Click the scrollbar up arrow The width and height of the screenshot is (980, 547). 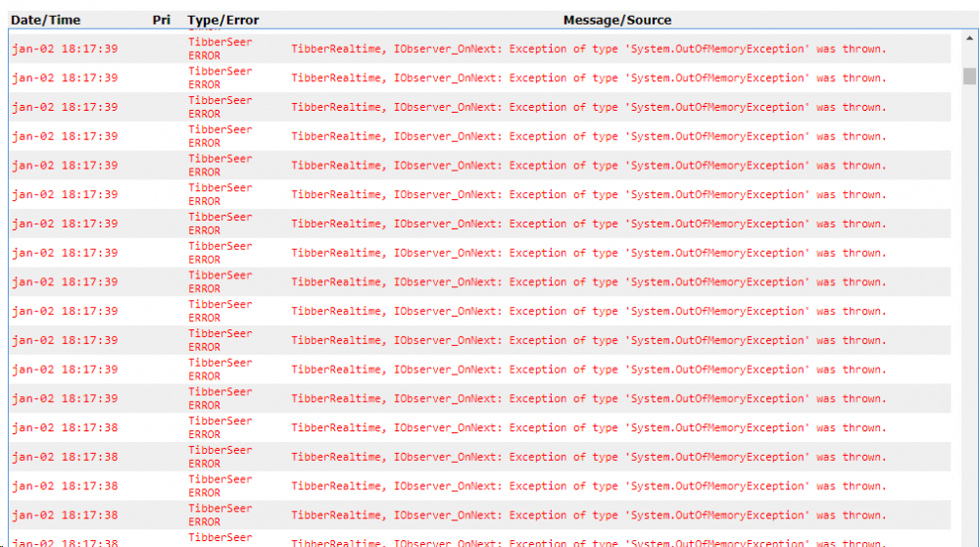[x=969, y=39]
